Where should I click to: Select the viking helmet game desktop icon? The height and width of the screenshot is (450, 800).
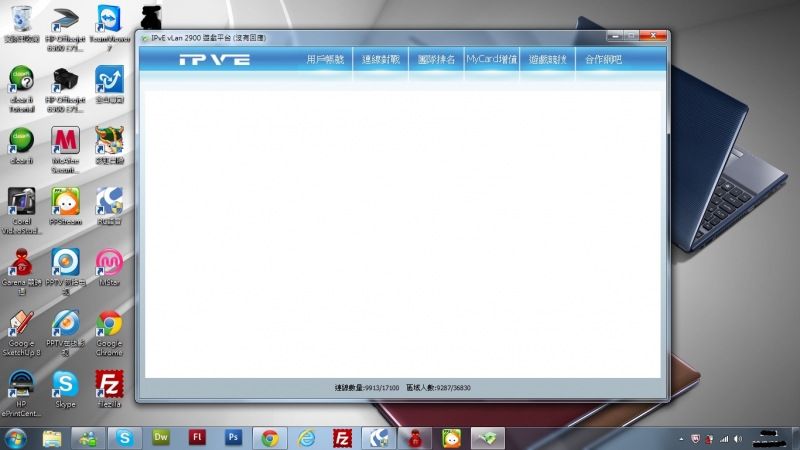point(109,145)
